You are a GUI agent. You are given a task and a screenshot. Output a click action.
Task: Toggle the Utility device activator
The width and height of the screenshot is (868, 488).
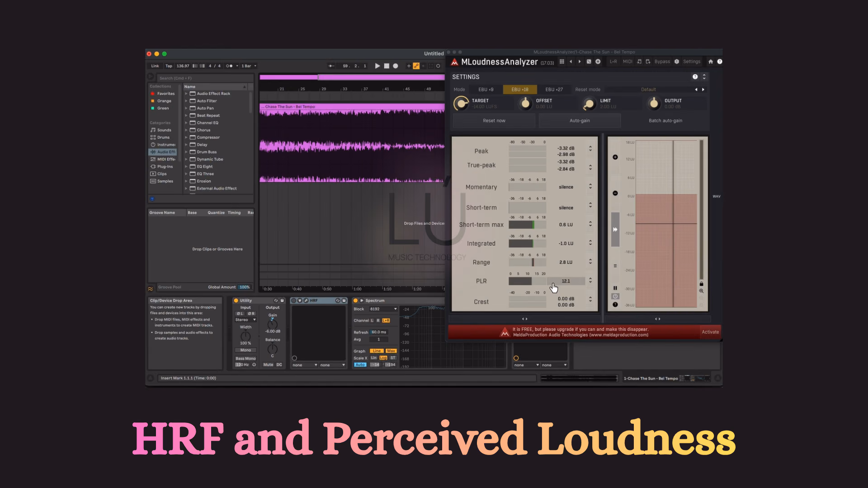tap(236, 300)
